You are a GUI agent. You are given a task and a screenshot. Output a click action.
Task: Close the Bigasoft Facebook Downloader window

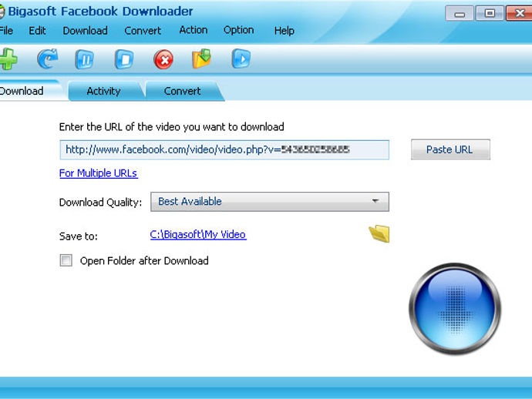519,13
